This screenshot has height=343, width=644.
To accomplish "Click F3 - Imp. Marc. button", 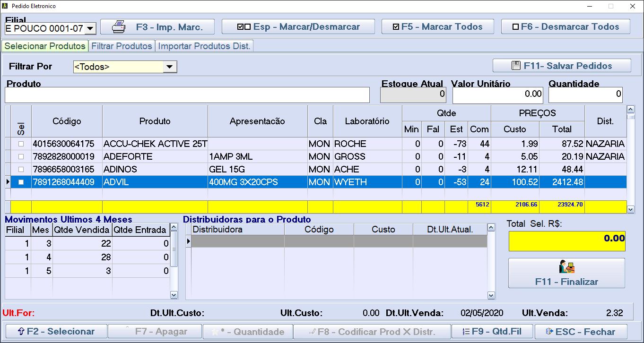I will (x=157, y=27).
